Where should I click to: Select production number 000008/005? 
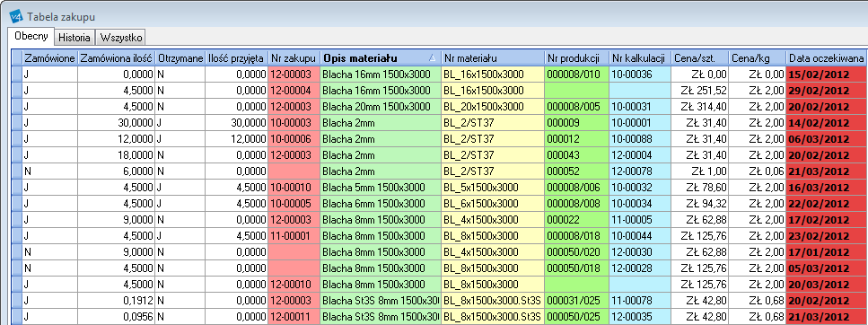pyautogui.click(x=577, y=106)
